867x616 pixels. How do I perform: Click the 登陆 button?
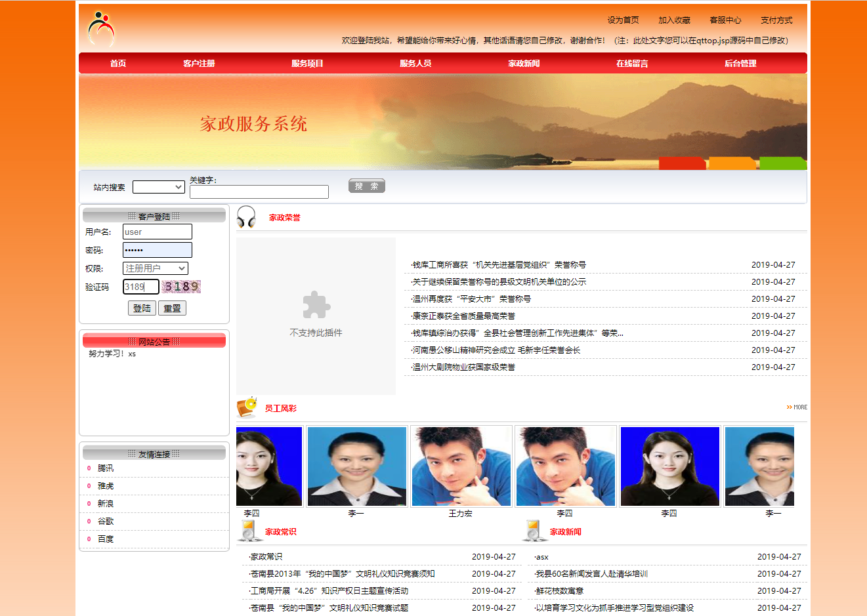(x=142, y=307)
